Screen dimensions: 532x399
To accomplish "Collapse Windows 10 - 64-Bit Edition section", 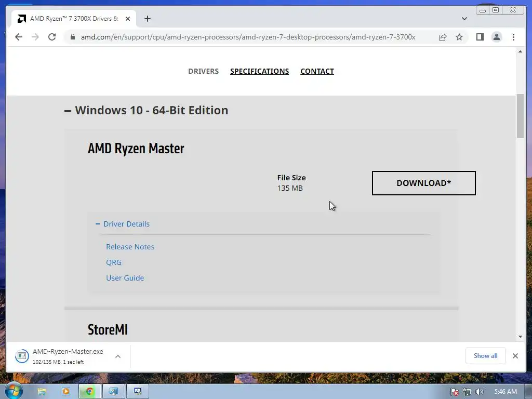I will pos(146,110).
